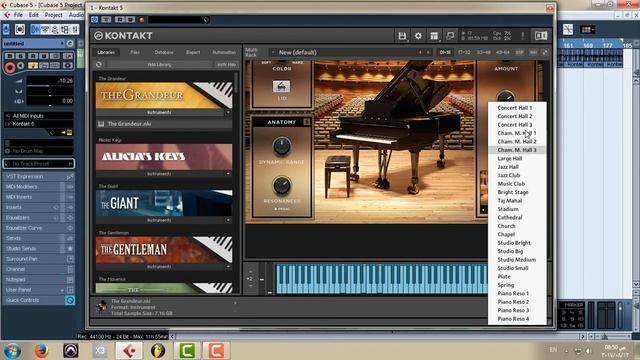Click Dynamic Range knob
The height and width of the screenshot is (360, 640).
pos(281,146)
